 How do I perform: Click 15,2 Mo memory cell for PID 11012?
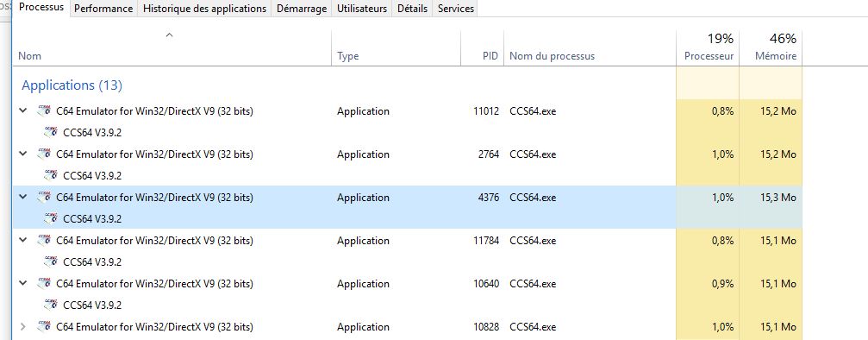[x=777, y=111]
